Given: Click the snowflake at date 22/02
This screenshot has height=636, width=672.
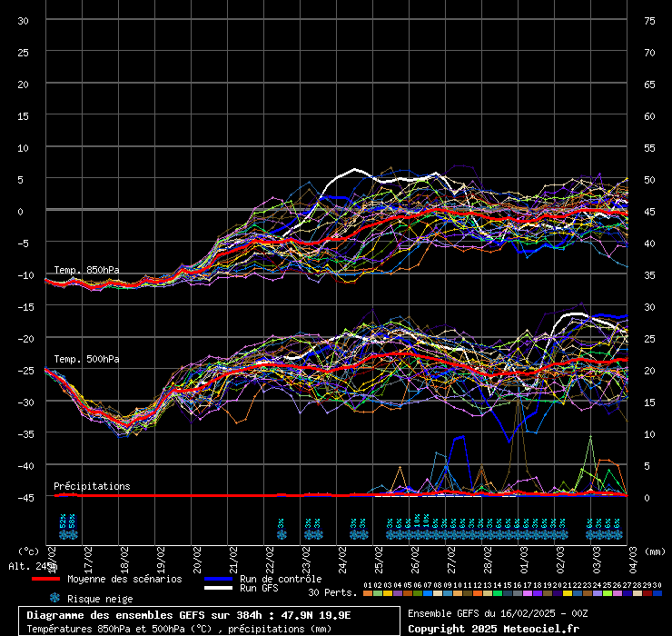Looking at the screenshot, I should [282, 535].
